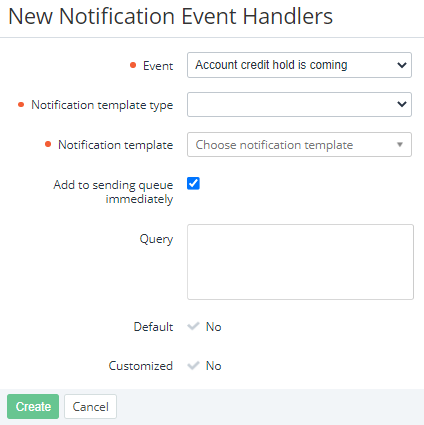Click the chevron arrow in the Event field
This screenshot has width=424, height=425.
[x=402, y=65]
